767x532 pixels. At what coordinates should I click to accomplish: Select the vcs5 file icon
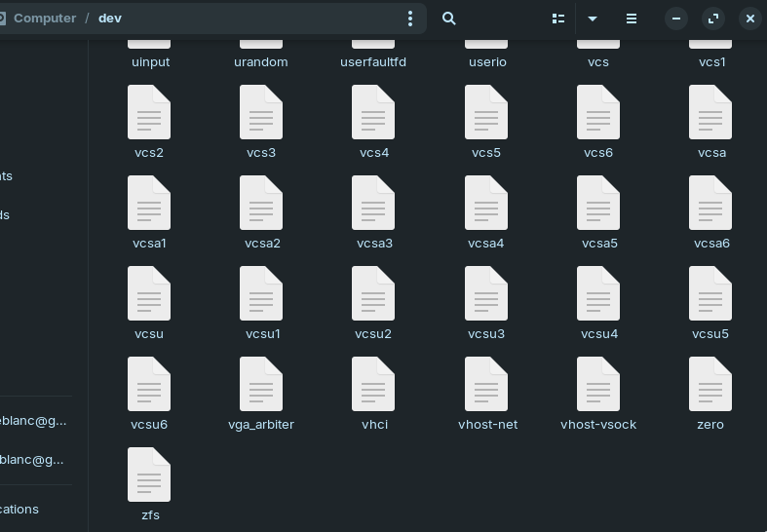coord(486,112)
